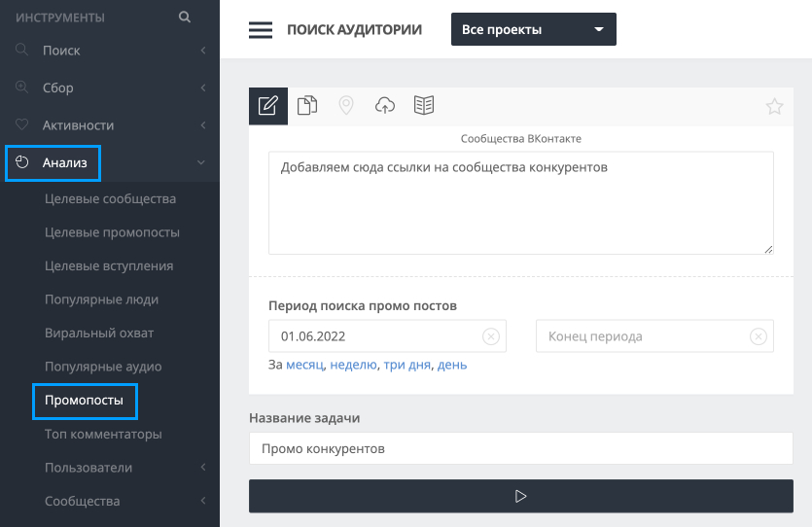Mark the task as favorite with star
This screenshot has height=527, width=812.
tap(774, 107)
